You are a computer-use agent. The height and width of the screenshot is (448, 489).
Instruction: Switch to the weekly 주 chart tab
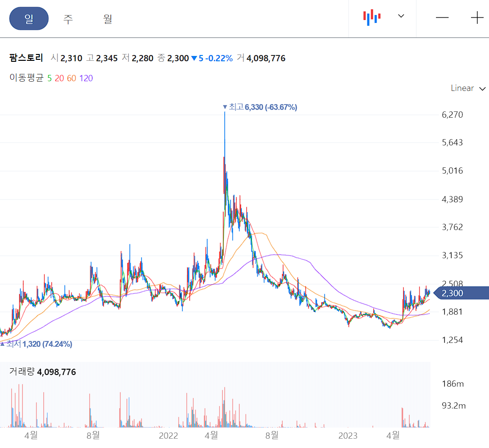coord(68,19)
